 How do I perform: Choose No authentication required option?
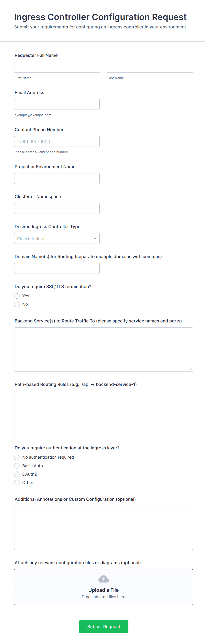tap(17, 457)
